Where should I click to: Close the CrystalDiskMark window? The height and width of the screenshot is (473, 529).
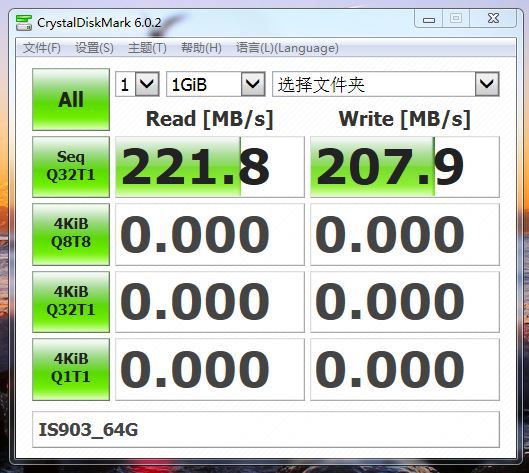(x=493, y=19)
